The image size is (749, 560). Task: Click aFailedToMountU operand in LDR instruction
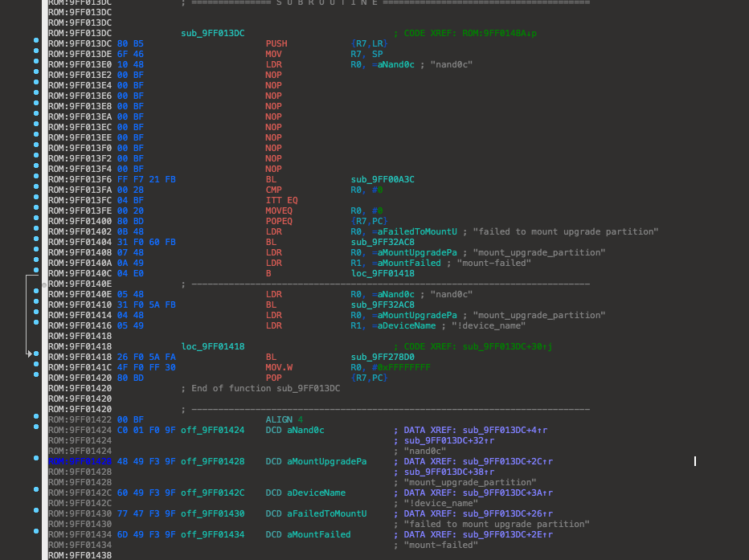click(415, 231)
